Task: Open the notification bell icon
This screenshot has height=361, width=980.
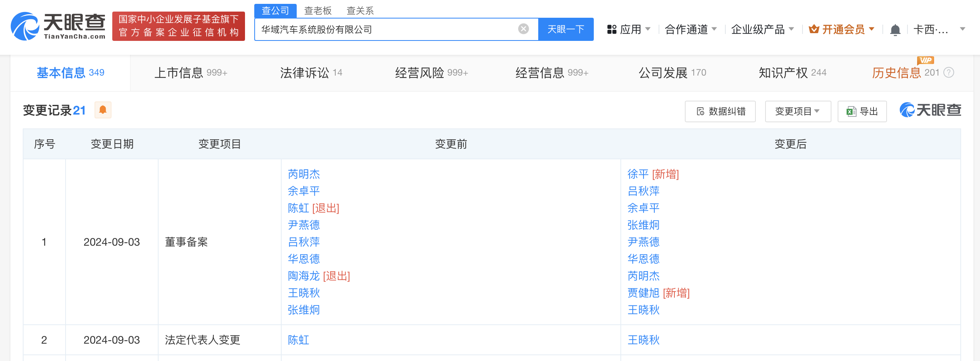Action: pos(895,29)
